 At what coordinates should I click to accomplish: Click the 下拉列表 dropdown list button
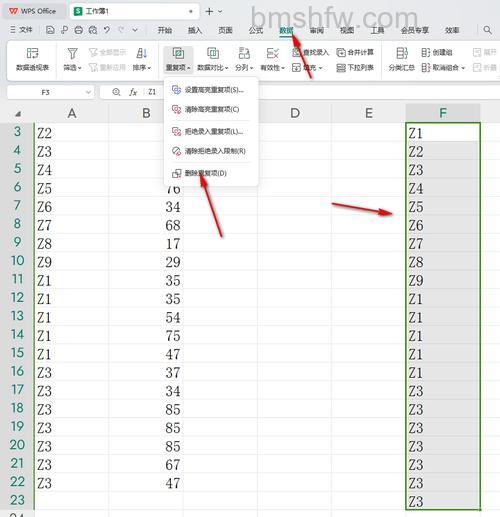pos(355,68)
